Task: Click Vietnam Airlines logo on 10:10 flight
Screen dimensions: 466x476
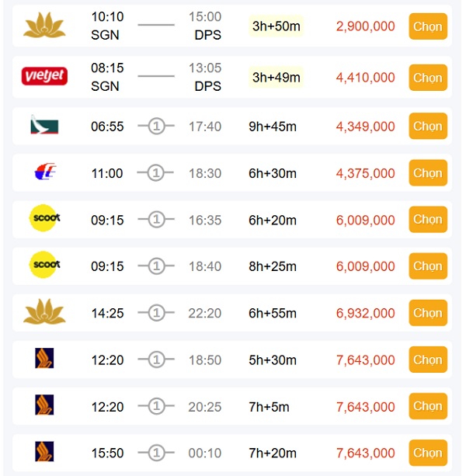Action: 45,26
